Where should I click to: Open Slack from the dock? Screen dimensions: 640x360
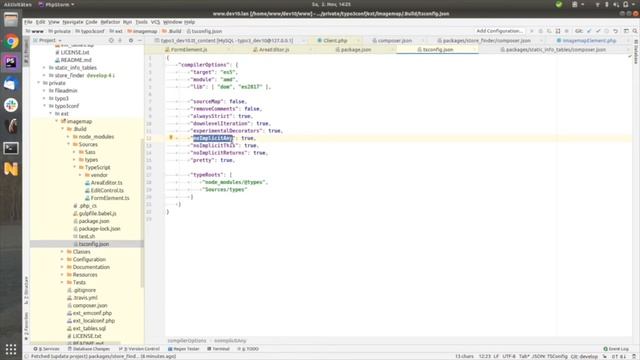[11, 105]
